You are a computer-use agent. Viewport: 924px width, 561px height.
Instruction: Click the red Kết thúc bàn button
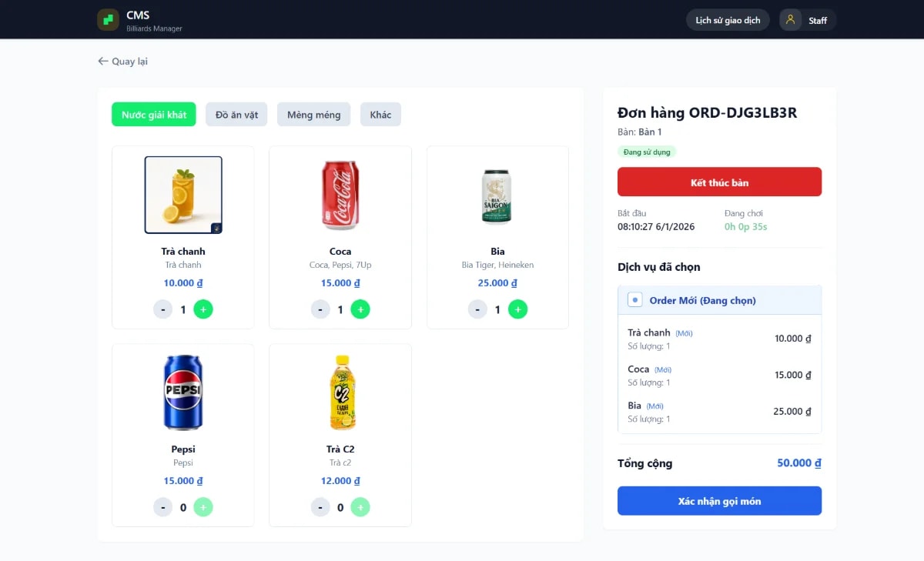[x=719, y=182]
